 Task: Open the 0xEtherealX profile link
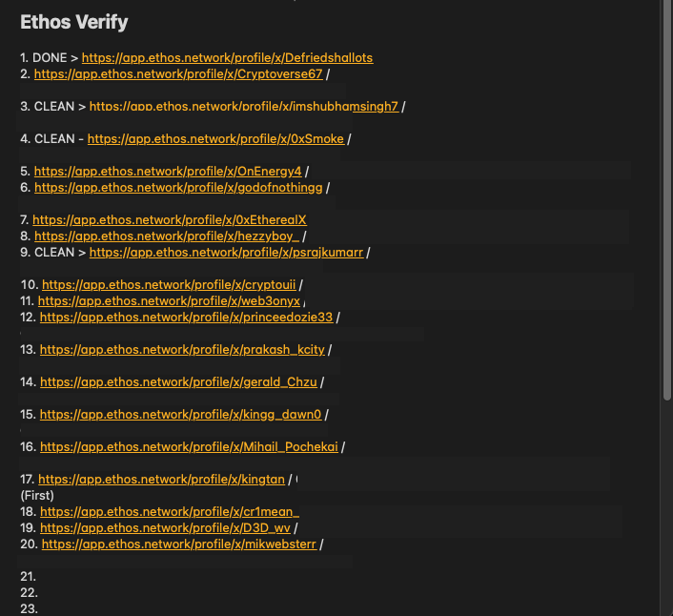[170, 220]
